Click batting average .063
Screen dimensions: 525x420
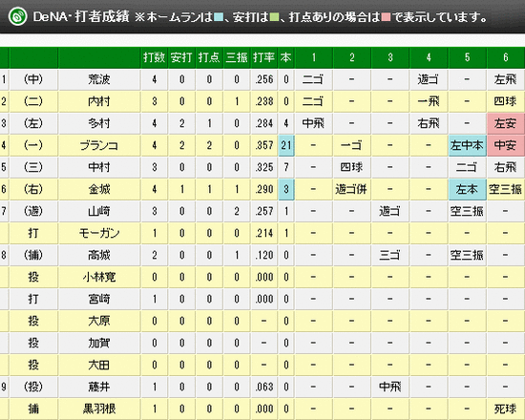click(x=264, y=387)
